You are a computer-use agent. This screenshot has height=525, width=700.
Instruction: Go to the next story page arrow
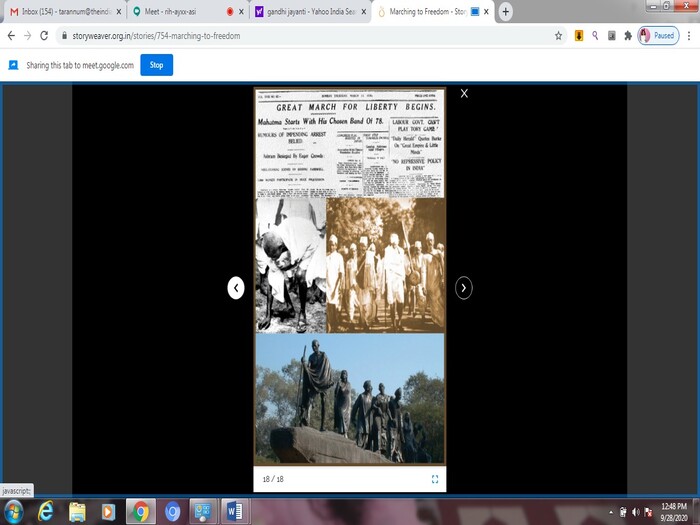(463, 288)
